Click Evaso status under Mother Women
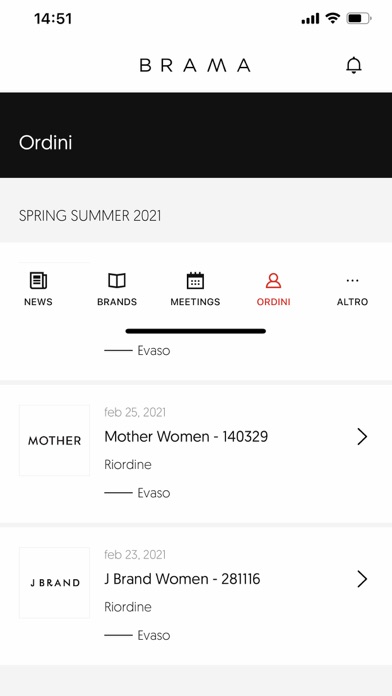Image resolution: width=392 pixels, height=696 pixels. (154, 493)
